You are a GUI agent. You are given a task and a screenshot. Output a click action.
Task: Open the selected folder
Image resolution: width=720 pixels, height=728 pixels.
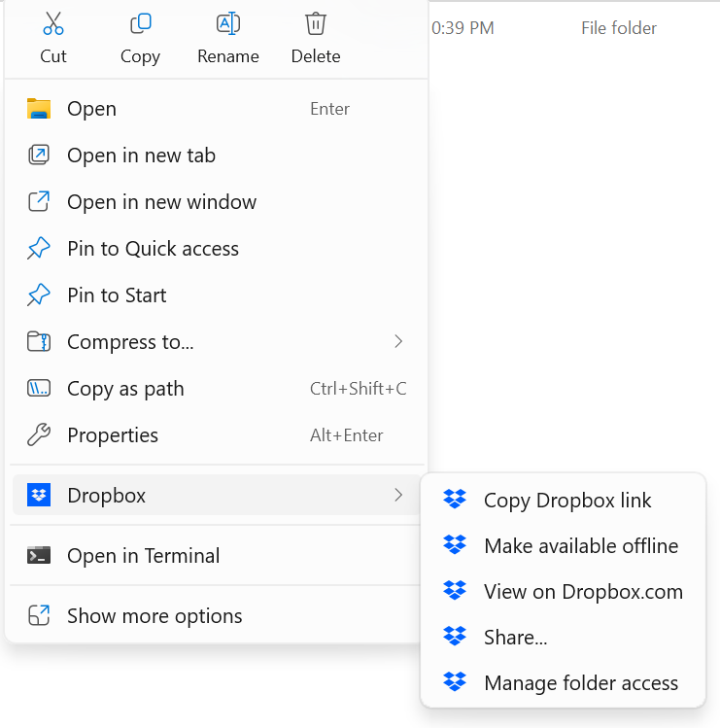(91, 109)
